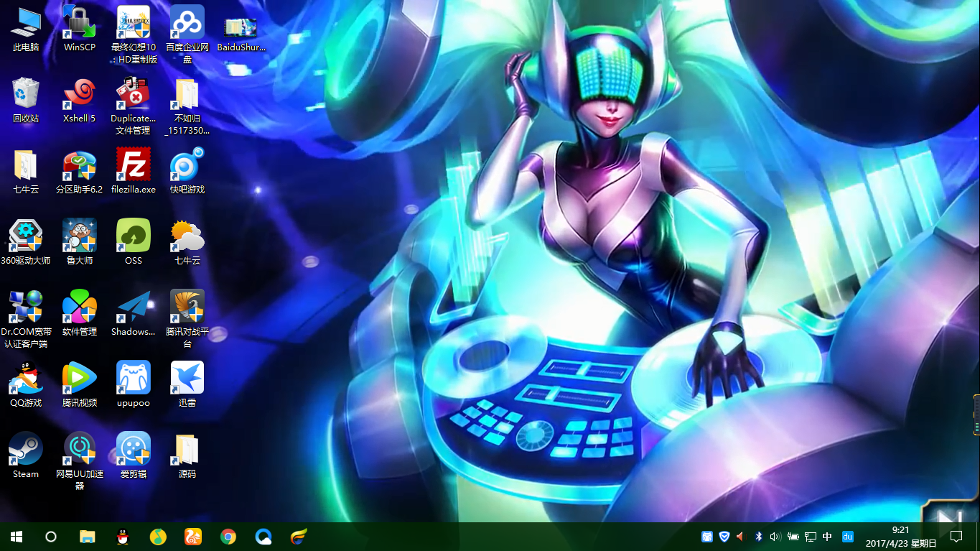Open the Windows Start menu

click(x=17, y=537)
